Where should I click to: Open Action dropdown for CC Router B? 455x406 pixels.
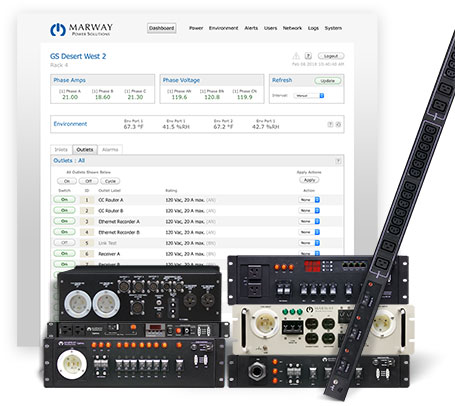pos(309,210)
